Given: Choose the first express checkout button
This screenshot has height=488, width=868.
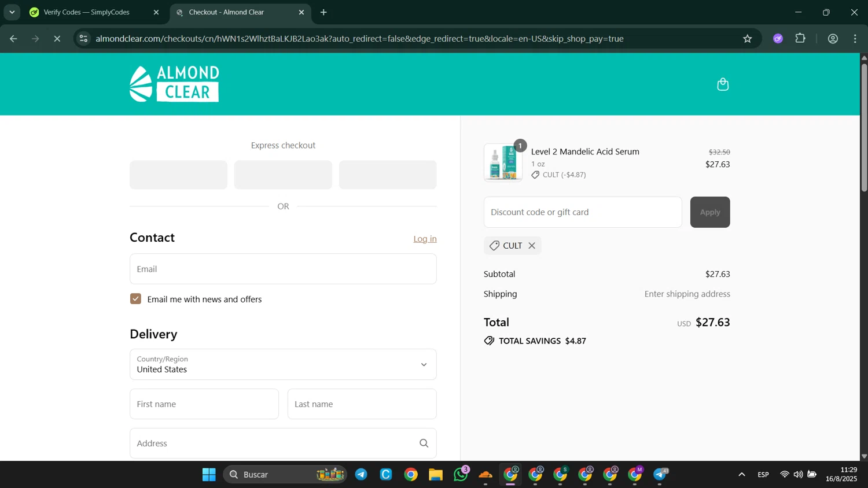Looking at the screenshot, I should click(178, 175).
